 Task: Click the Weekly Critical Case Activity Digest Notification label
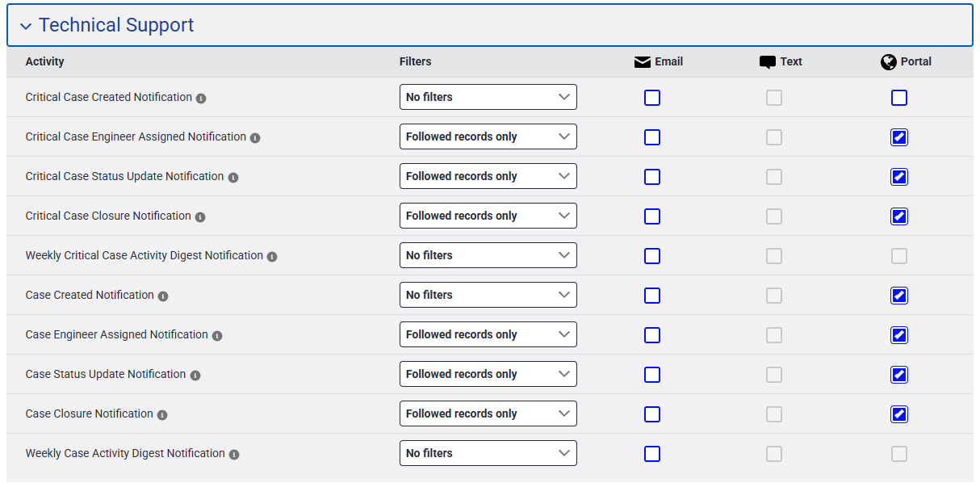tap(144, 255)
